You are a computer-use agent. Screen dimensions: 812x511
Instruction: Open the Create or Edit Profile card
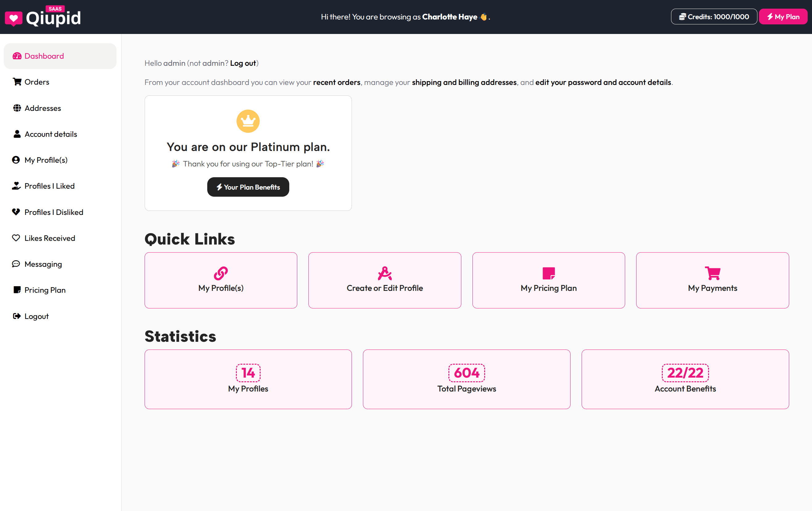pyautogui.click(x=385, y=280)
